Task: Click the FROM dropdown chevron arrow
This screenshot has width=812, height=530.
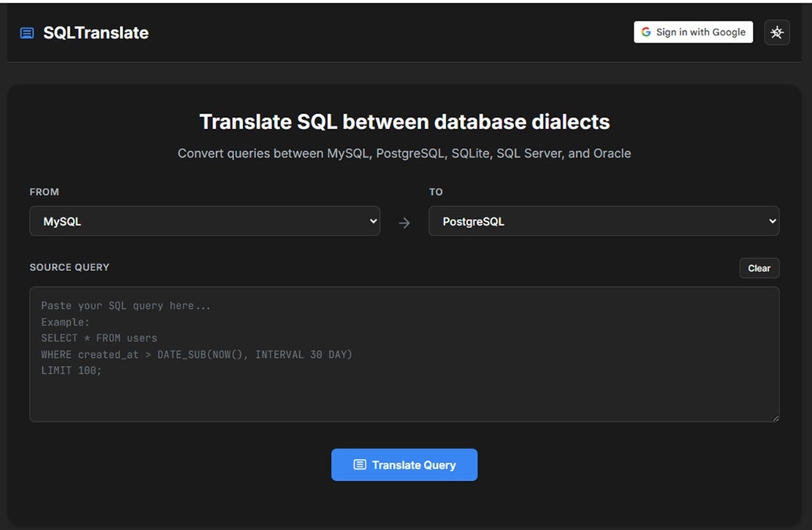Action: tap(372, 221)
